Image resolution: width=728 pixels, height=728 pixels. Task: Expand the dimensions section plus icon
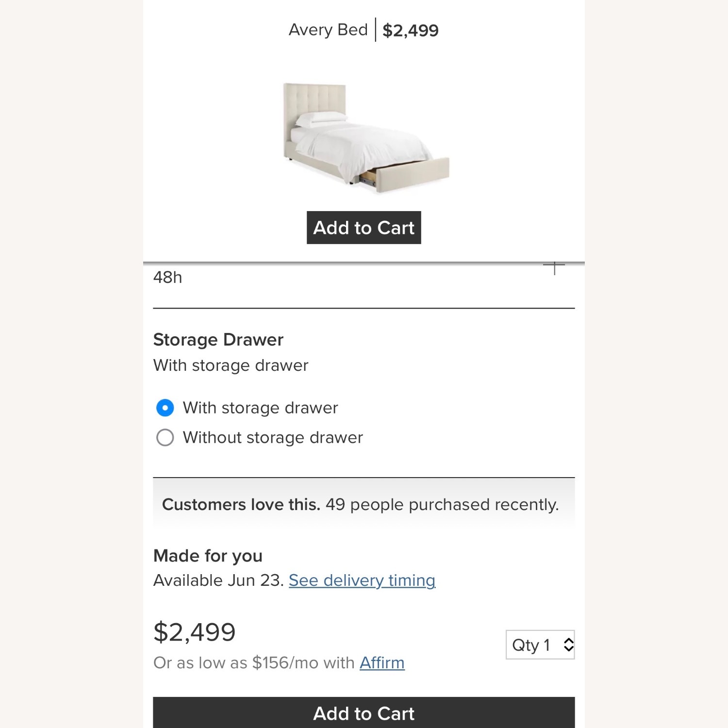554,267
